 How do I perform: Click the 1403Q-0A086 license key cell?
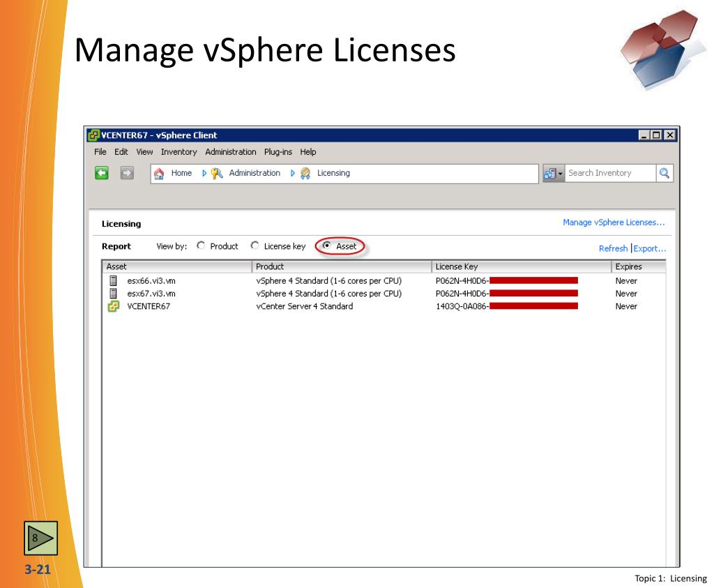coord(507,306)
